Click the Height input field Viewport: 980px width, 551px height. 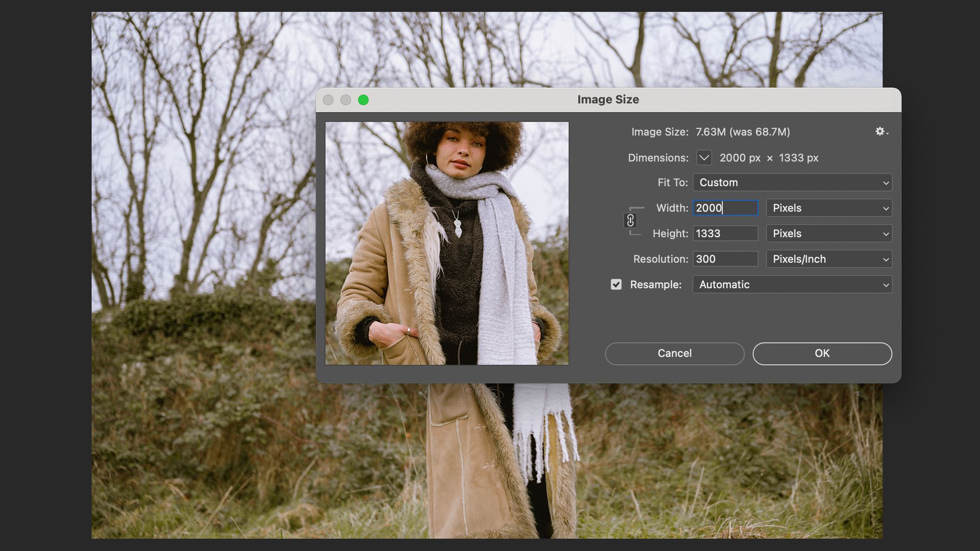(725, 233)
